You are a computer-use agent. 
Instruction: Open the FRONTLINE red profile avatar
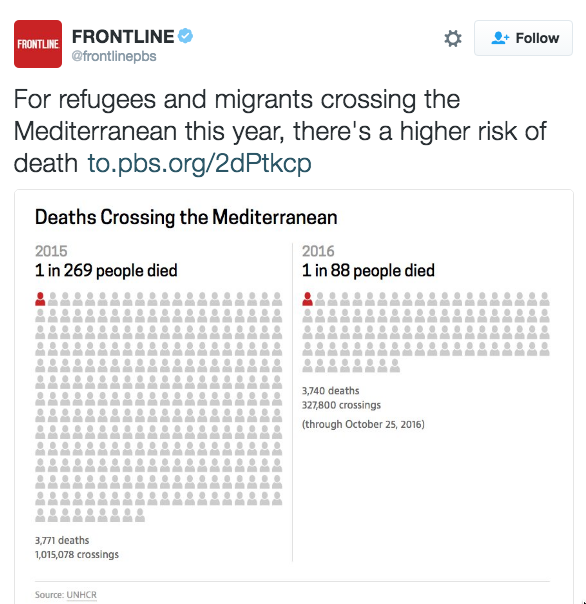coord(38,44)
